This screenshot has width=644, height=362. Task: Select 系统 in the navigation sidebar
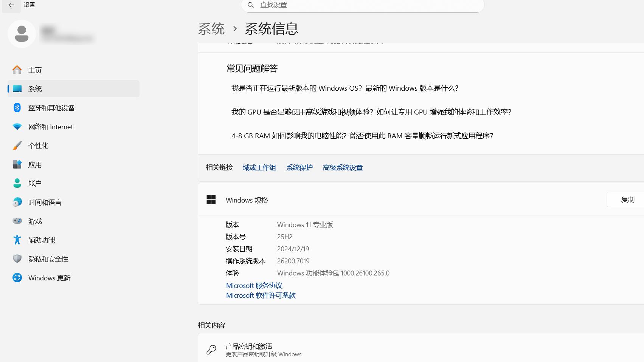click(35, 89)
